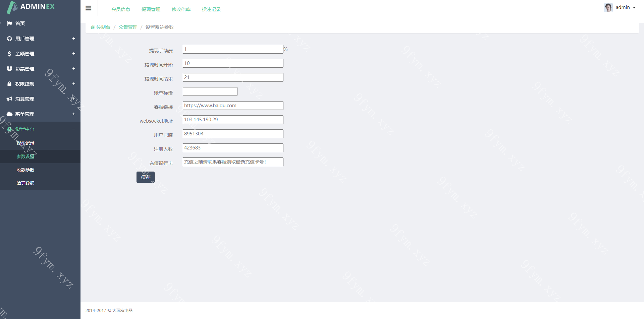
Task: Click the admin username text
Action: point(623,7)
